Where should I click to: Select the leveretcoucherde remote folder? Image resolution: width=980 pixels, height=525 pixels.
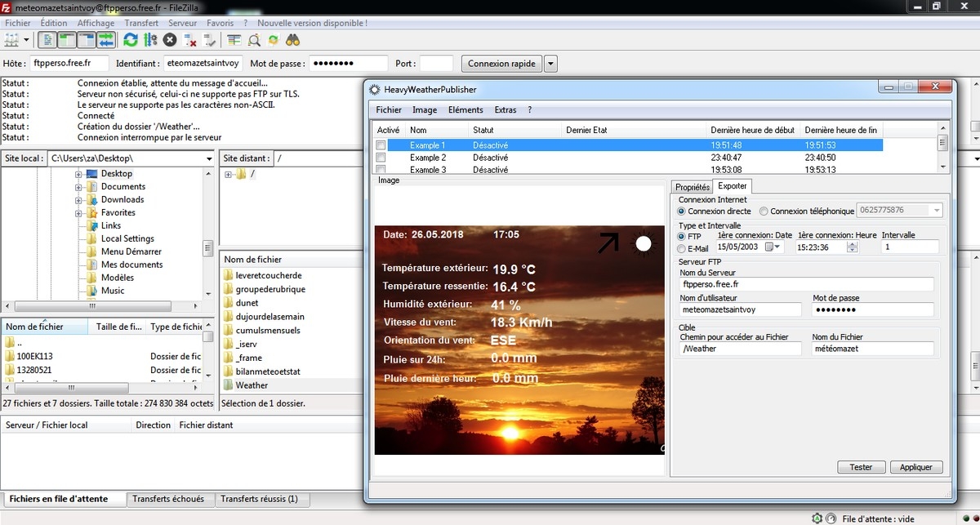(x=269, y=276)
